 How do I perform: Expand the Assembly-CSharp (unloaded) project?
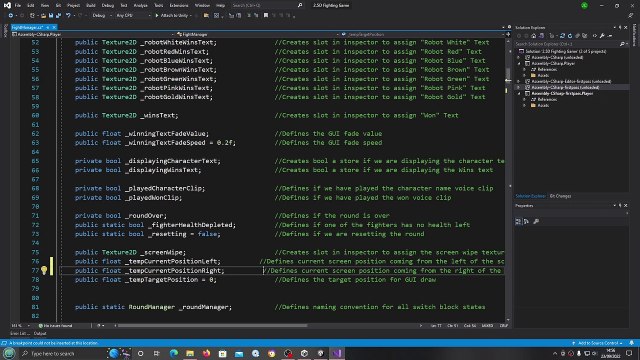click(x=519, y=58)
